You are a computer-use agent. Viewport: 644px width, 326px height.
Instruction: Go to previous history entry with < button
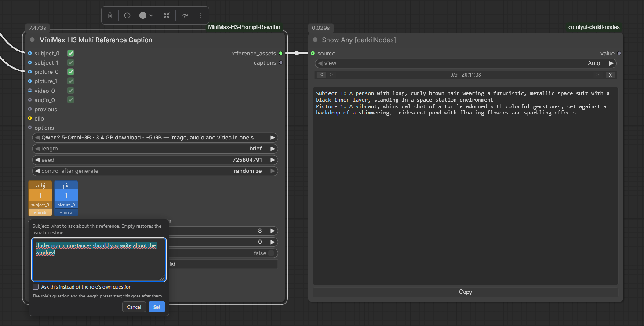(321, 75)
